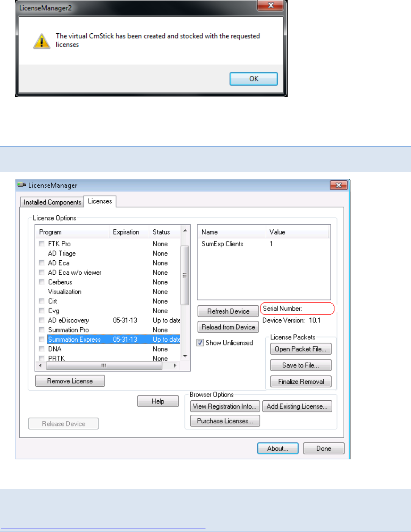Click the horizontal scrollbar thumb

click(104, 366)
